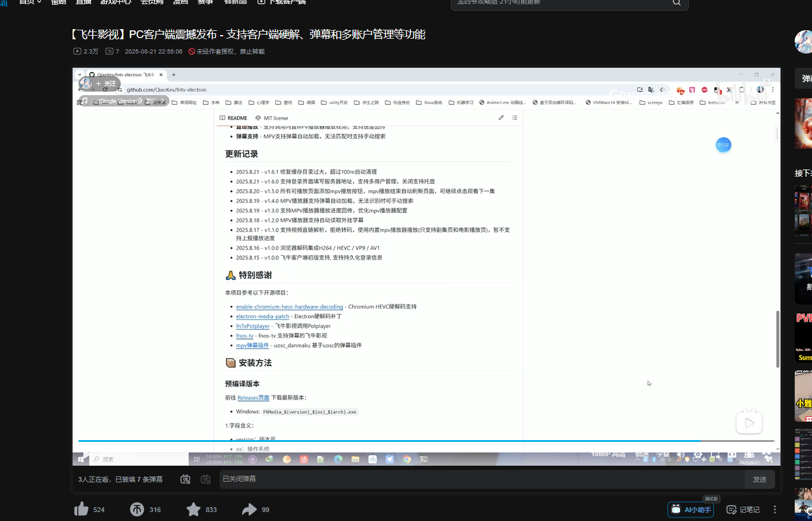The height and width of the screenshot is (521, 812).
Task: Open the 1080P 高清 quality menu
Action: coord(609,454)
